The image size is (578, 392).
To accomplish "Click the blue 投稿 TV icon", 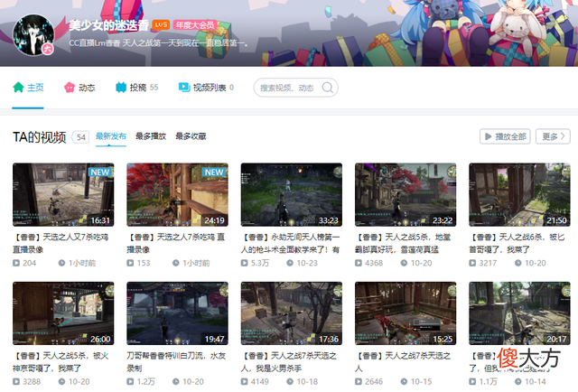I will pyautogui.click(x=121, y=88).
